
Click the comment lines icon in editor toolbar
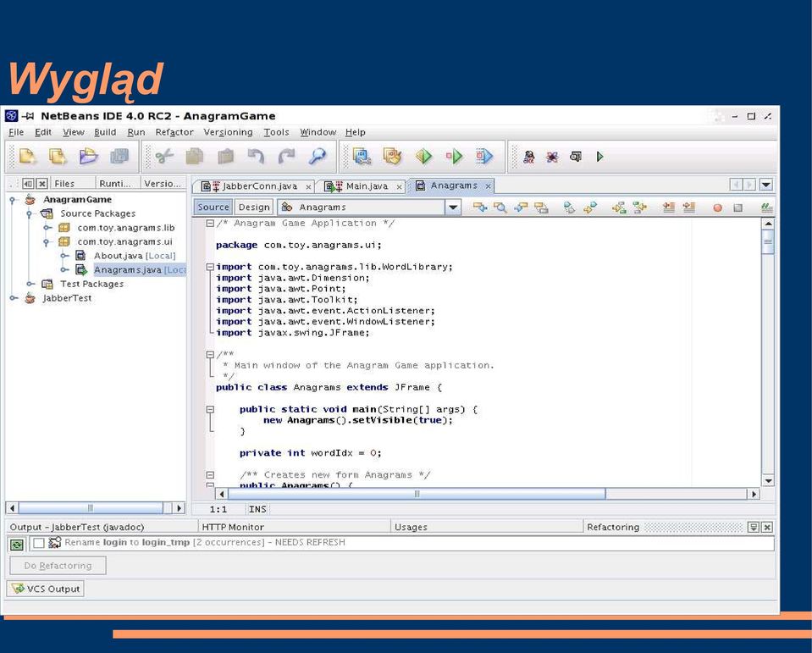pyautogui.click(x=767, y=208)
